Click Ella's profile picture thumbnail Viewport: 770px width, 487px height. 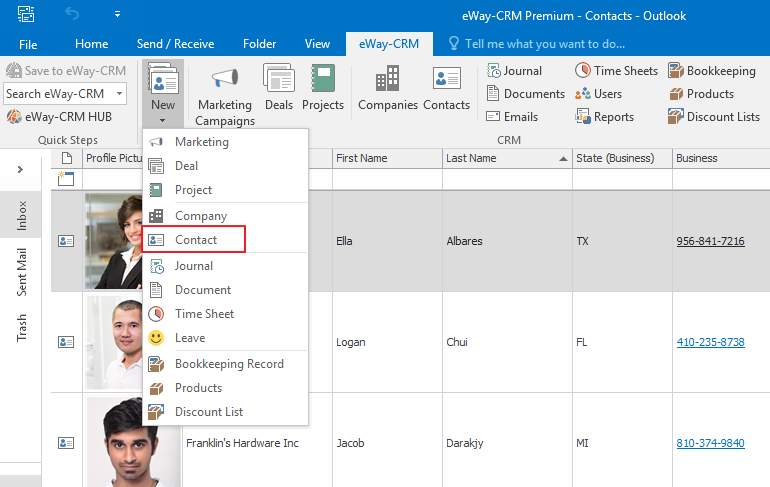(x=113, y=241)
